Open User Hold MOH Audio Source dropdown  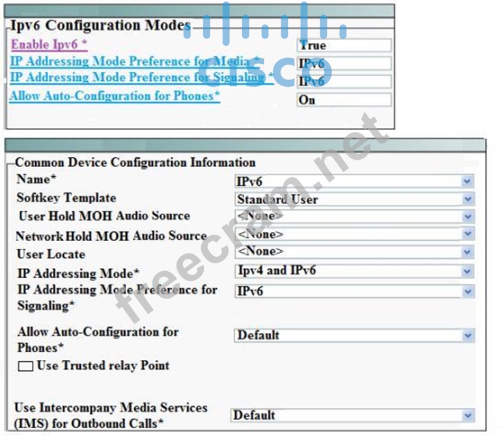354,216
